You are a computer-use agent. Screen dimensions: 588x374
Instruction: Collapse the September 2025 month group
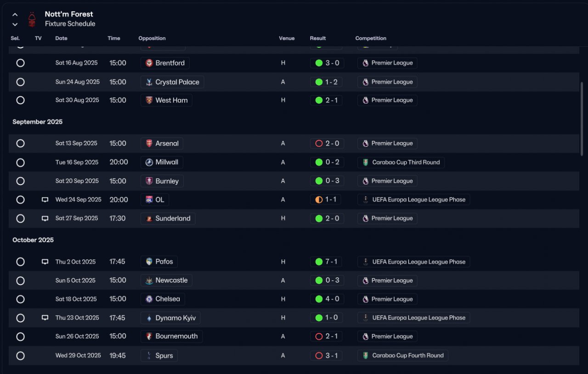pyautogui.click(x=37, y=122)
